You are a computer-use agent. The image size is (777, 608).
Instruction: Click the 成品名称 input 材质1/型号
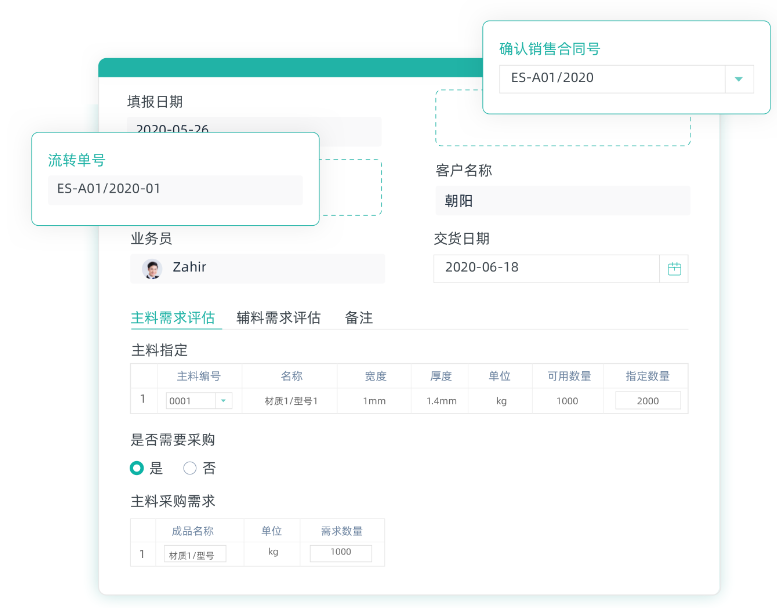(x=195, y=554)
